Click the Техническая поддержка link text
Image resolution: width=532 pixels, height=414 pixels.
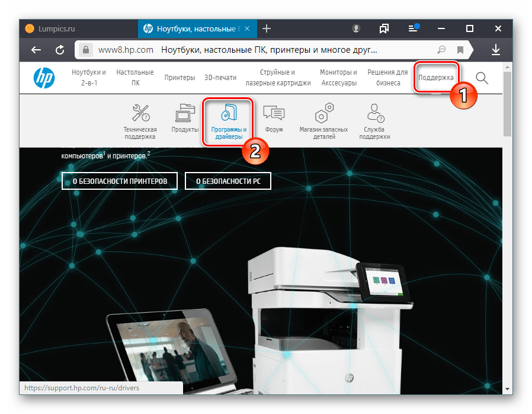(140, 133)
